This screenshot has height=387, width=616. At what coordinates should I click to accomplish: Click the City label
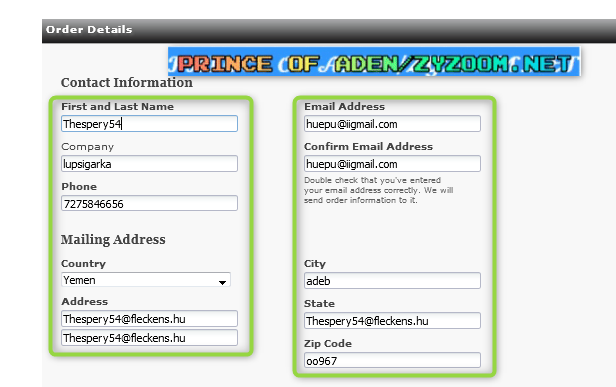[315, 264]
